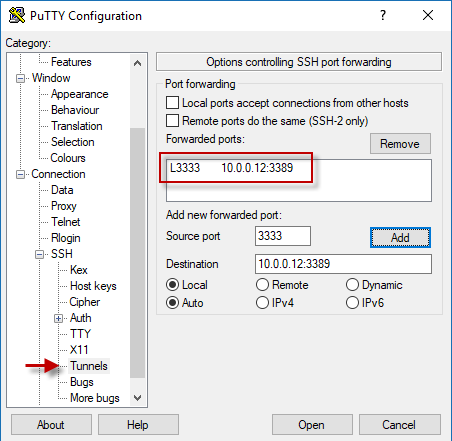Click the category tree scrollbar thumb
The width and height of the screenshot is (452, 441).
click(137, 253)
